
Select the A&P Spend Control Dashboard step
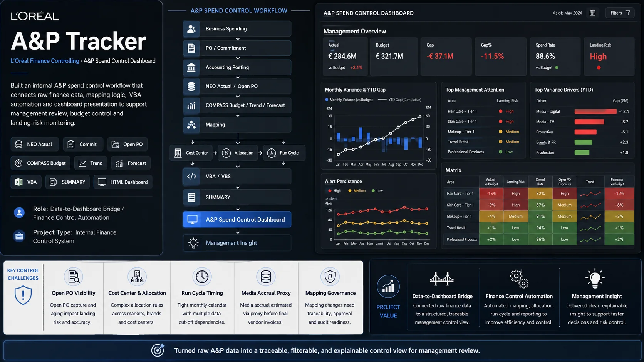(237, 219)
